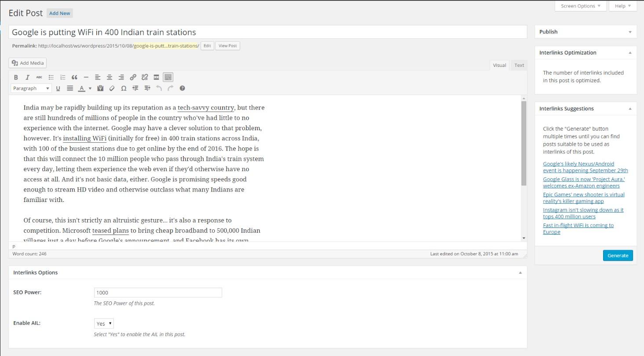Viewport: 644px width, 356px height.
Task: Click into the post title field
Action: [x=267, y=32]
